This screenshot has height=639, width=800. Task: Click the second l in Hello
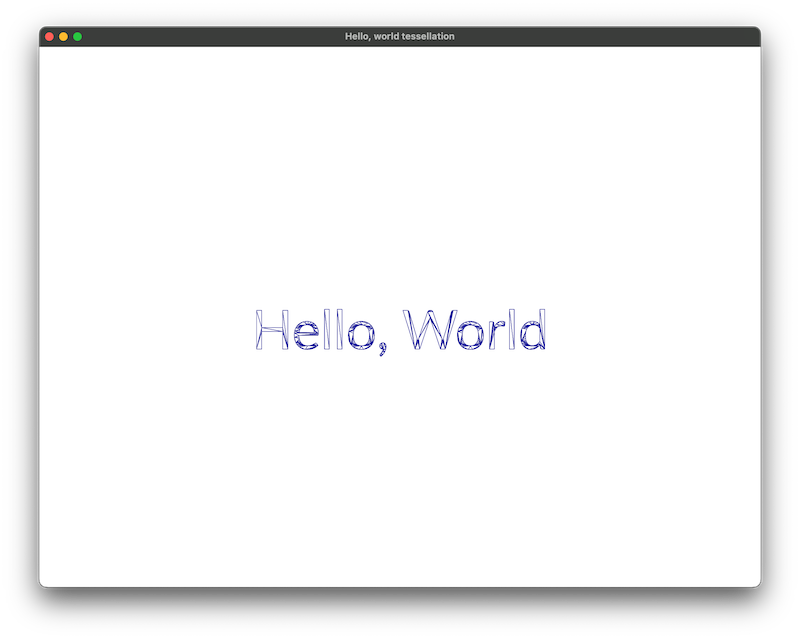pyautogui.click(x=340, y=330)
